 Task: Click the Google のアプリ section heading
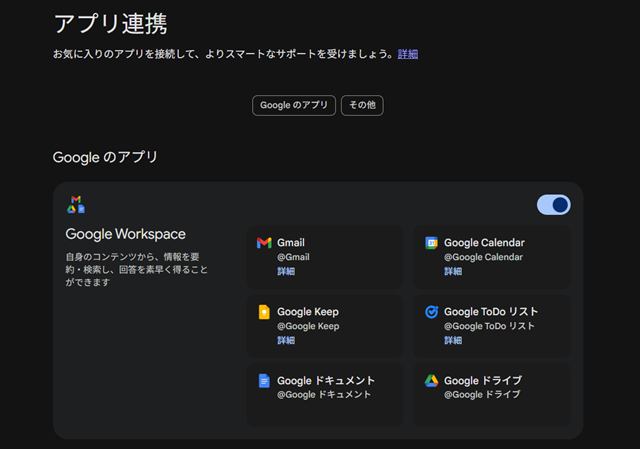click(105, 157)
